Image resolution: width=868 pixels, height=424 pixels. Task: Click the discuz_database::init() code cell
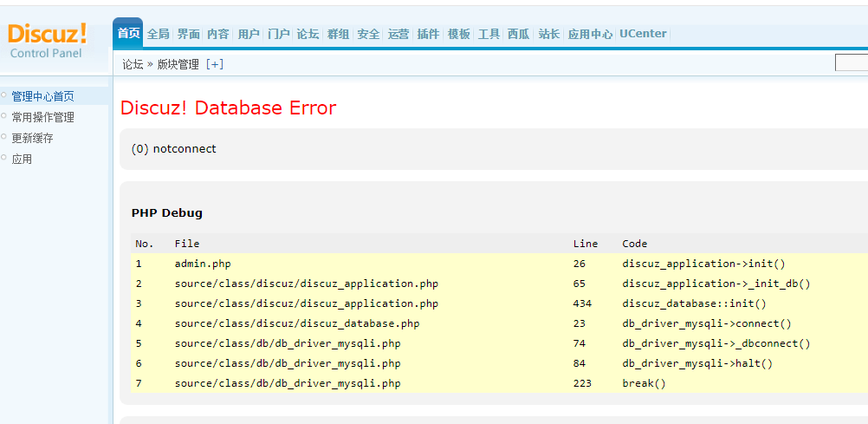[694, 303]
